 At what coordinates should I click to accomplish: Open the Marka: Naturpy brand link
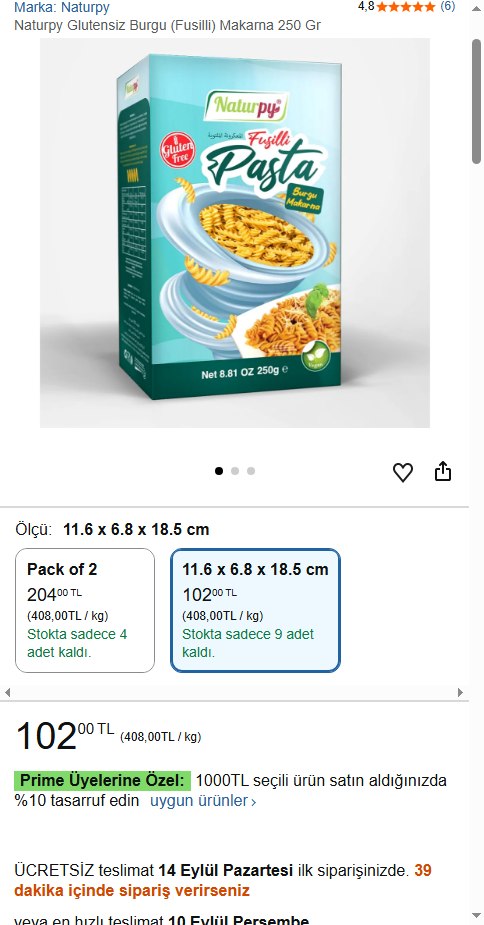(x=62, y=8)
